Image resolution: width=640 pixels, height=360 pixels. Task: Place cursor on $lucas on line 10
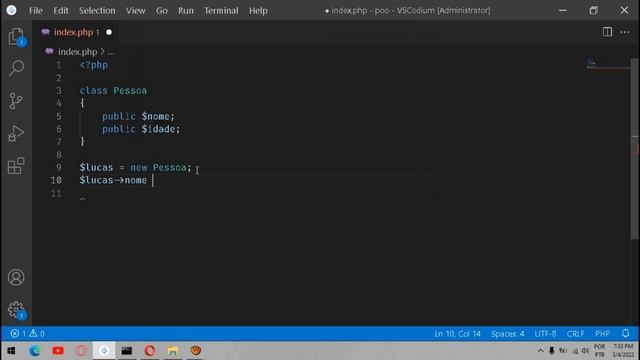pyautogui.click(x=96, y=180)
